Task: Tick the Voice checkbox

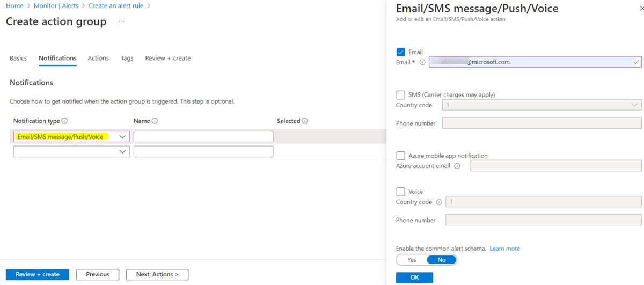Action: click(x=400, y=192)
